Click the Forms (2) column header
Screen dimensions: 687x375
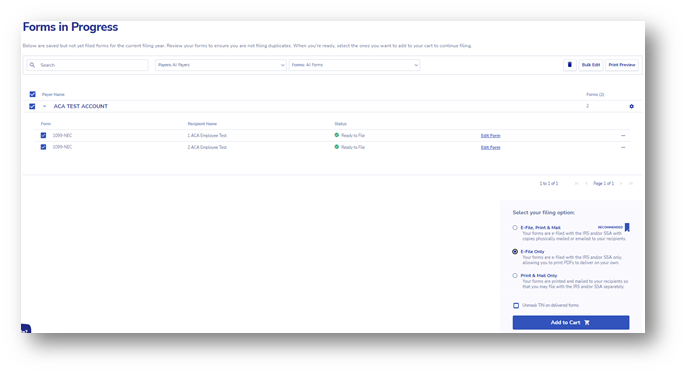595,95
